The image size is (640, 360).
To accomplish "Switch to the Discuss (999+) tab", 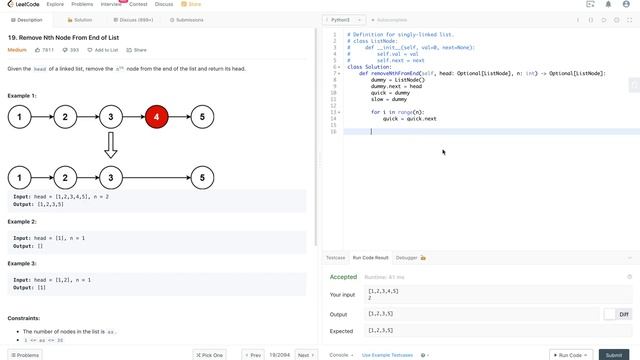I will [x=133, y=20].
